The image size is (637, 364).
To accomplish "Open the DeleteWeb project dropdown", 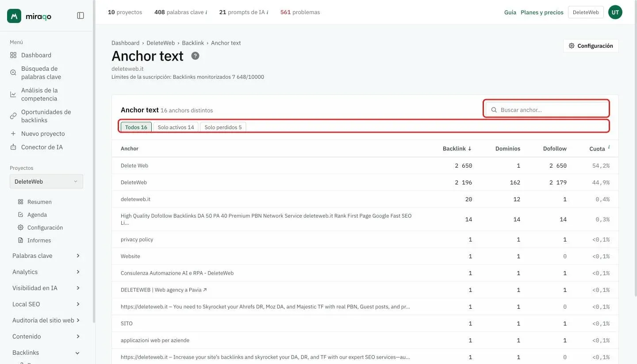I will [x=46, y=181].
